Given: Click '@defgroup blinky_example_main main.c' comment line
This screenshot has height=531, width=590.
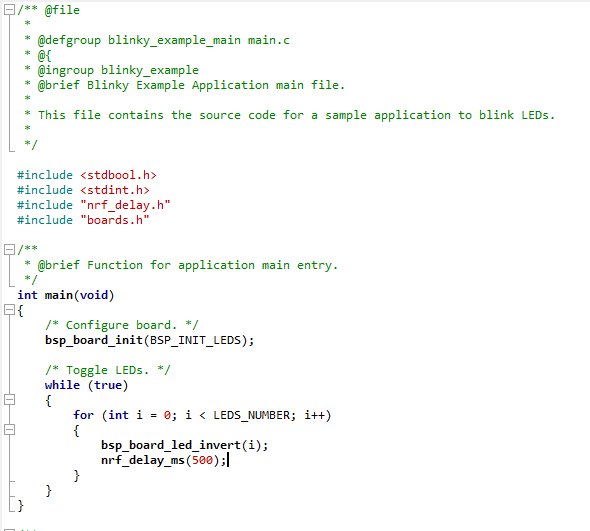Looking at the screenshot, I should 164,40.
